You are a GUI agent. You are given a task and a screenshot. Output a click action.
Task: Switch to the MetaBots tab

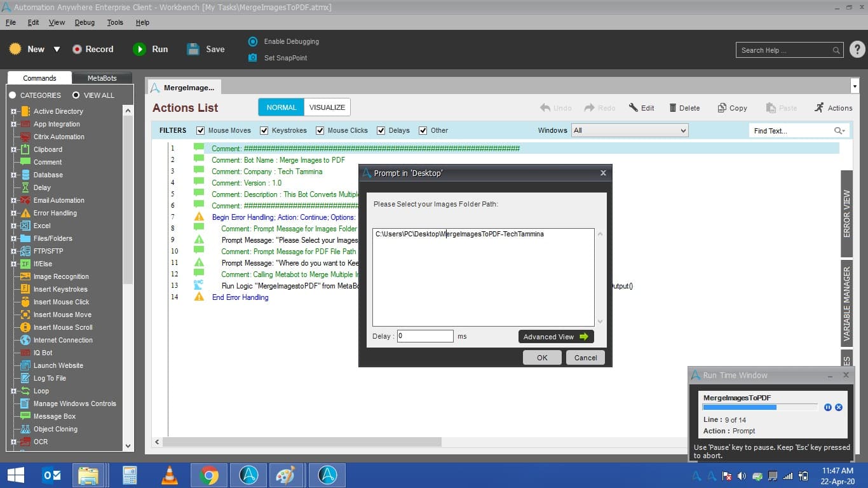[102, 78]
